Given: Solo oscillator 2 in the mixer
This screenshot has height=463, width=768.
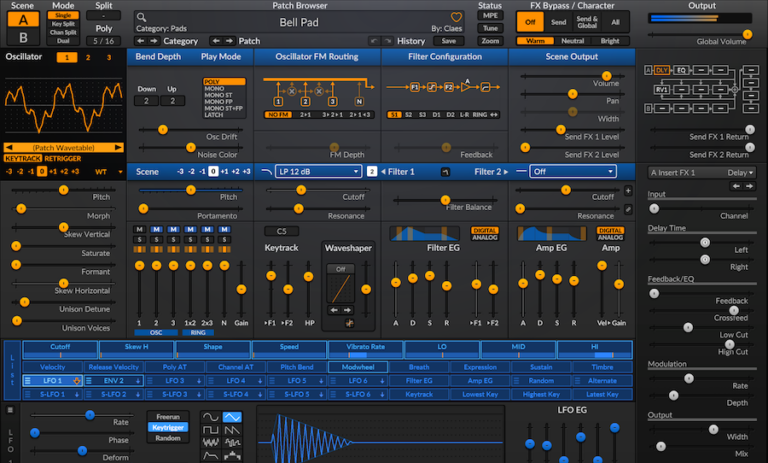Looking at the screenshot, I should [x=156, y=240].
